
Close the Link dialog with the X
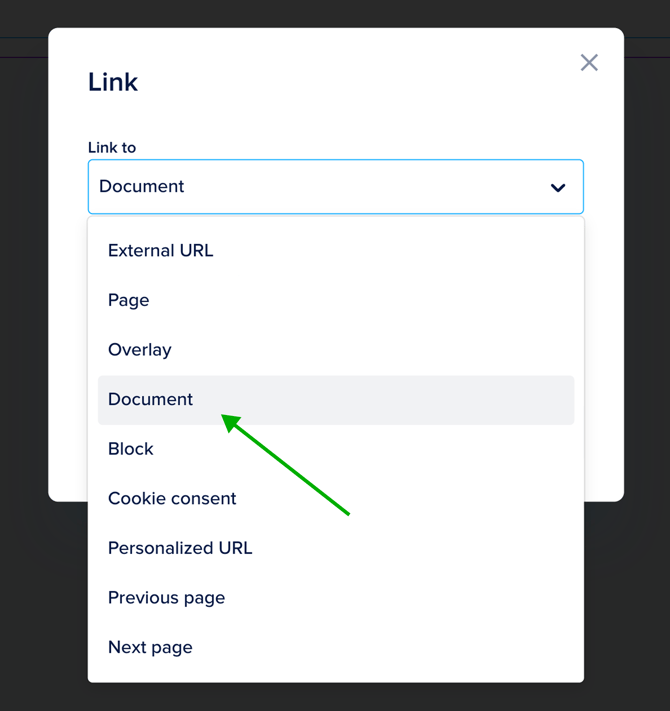(589, 63)
